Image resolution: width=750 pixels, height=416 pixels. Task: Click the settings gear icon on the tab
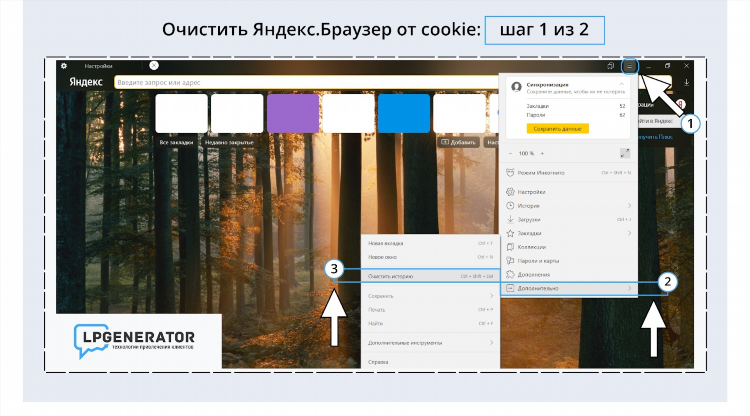pos(64,66)
